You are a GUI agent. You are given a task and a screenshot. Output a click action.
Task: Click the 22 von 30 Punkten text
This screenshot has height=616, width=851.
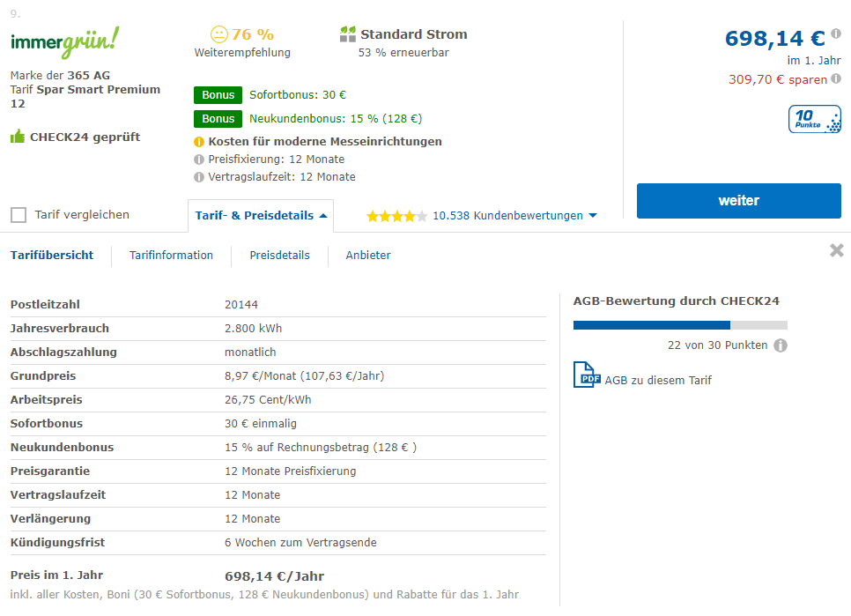coord(717,345)
